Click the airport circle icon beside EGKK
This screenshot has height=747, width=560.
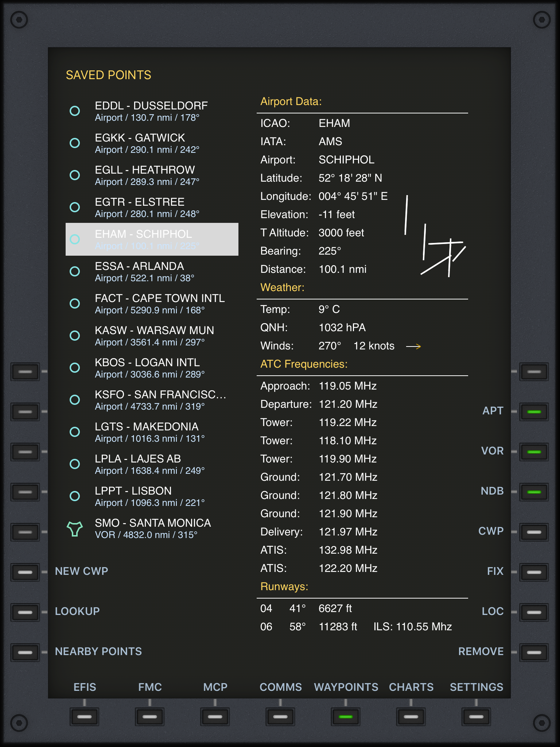pos(75,143)
